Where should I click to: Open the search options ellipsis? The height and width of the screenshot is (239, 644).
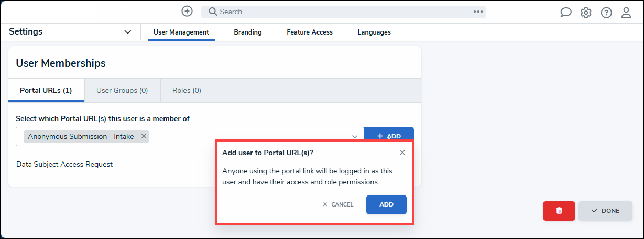coord(478,12)
